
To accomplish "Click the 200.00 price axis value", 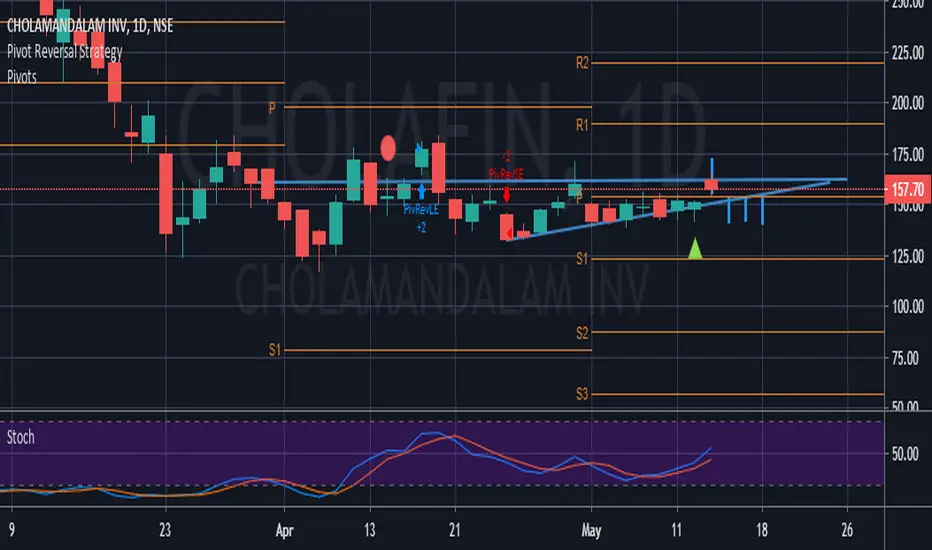I will coord(908,103).
